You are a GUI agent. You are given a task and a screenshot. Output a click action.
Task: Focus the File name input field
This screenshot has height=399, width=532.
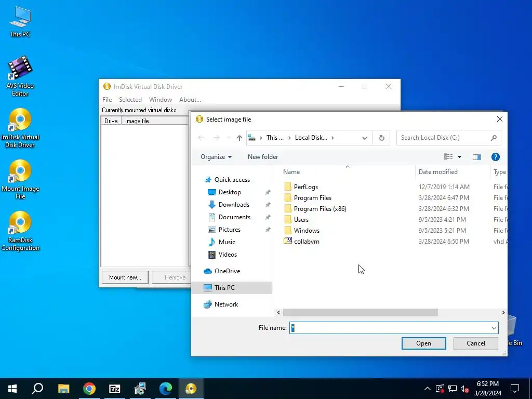pyautogui.click(x=394, y=328)
